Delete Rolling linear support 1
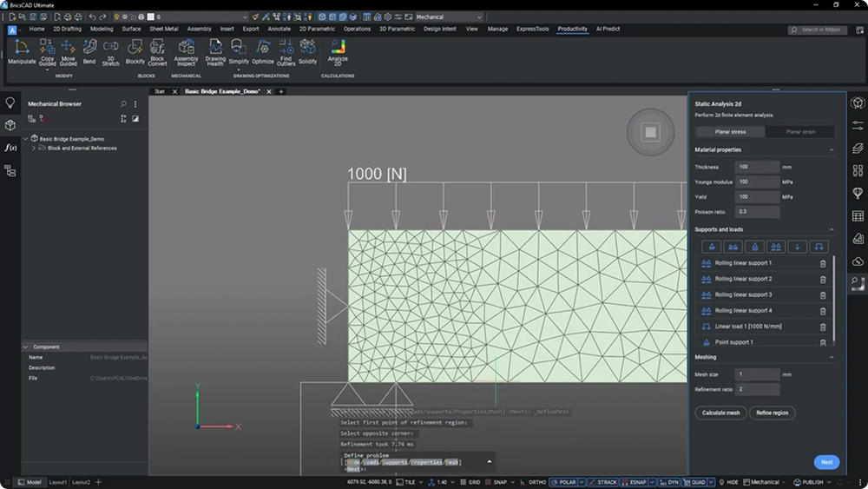This screenshot has height=489, width=868. [823, 263]
